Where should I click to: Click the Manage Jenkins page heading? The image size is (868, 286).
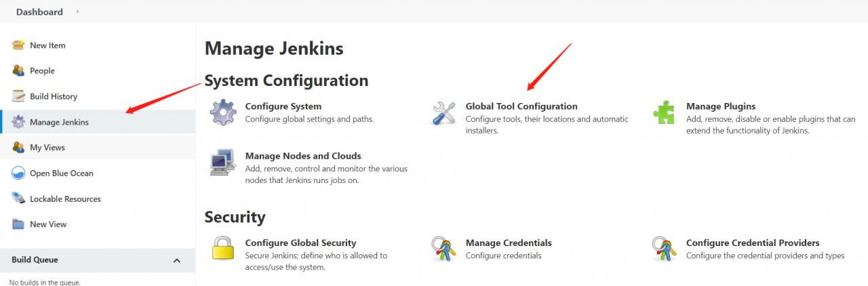274,49
